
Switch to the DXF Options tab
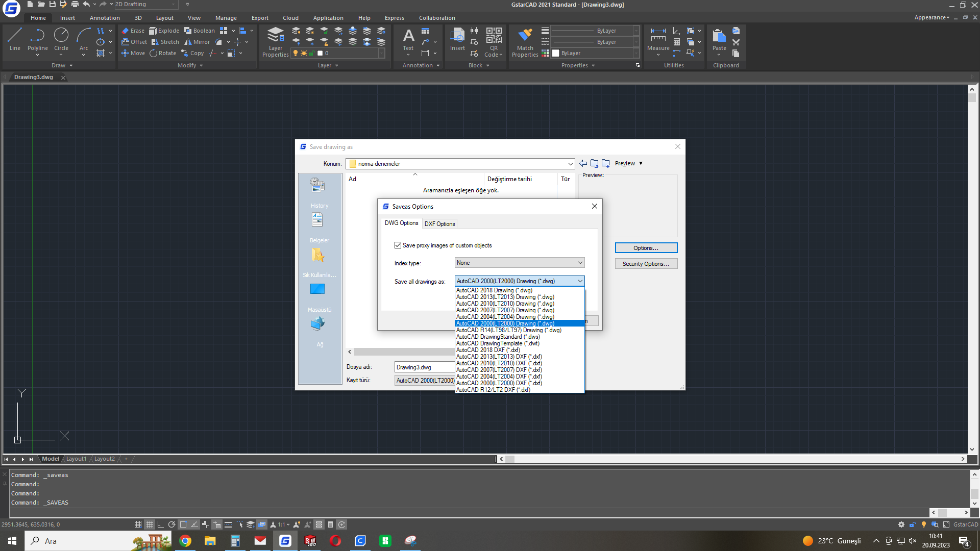click(x=439, y=224)
